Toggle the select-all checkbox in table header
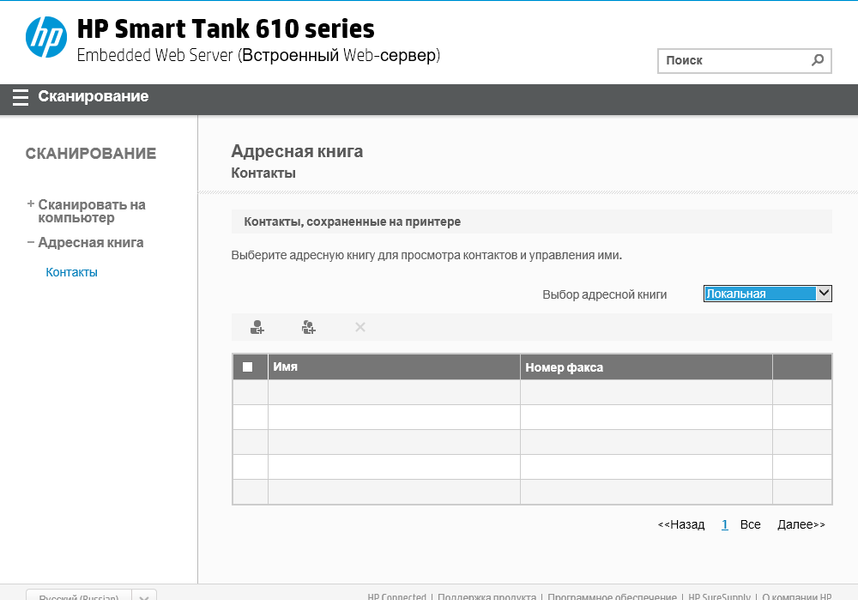 point(248,367)
